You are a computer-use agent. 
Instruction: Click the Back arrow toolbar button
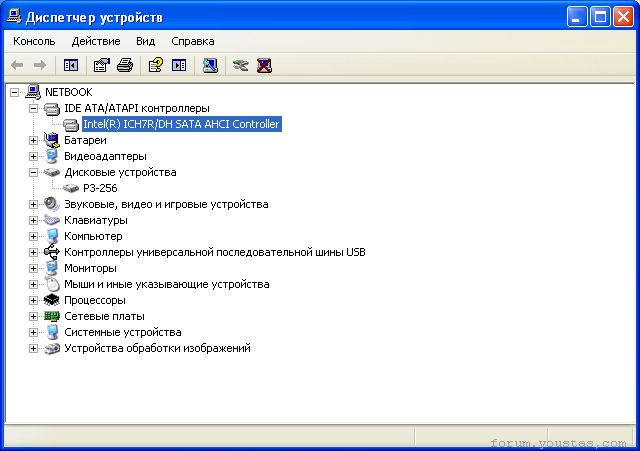tap(17, 65)
